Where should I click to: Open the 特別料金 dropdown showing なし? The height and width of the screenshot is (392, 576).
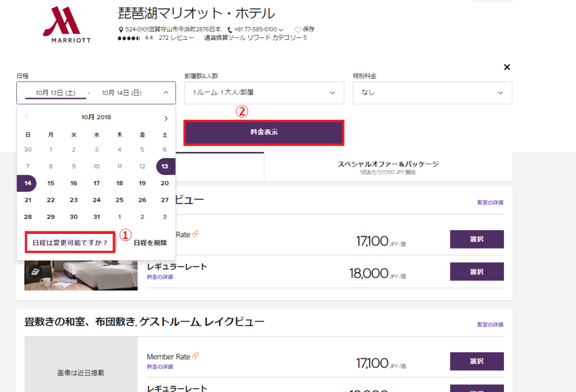click(433, 93)
